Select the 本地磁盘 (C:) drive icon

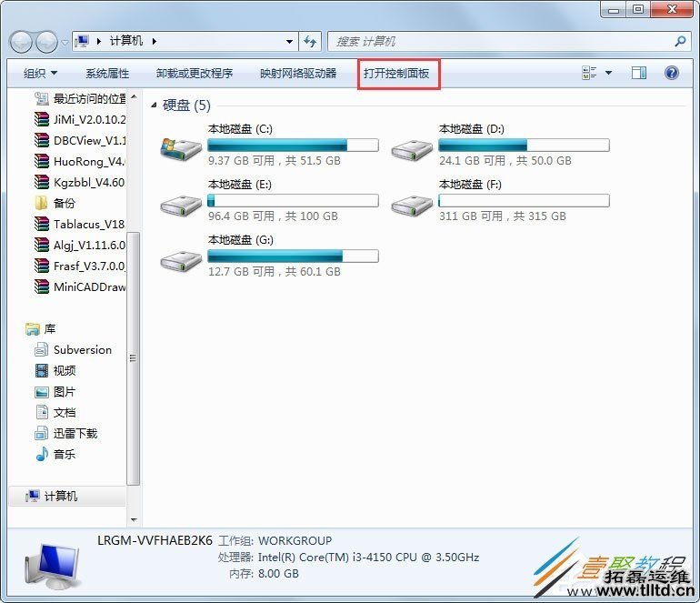pos(181,149)
